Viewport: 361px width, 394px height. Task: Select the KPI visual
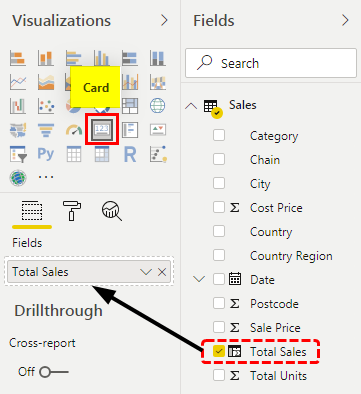tap(158, 130)
